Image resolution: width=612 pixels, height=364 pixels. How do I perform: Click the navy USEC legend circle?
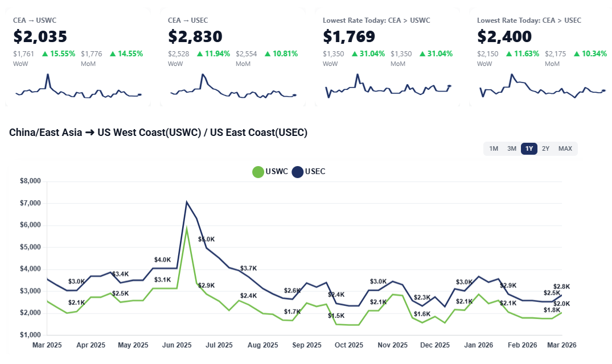(x=298, y=172)
